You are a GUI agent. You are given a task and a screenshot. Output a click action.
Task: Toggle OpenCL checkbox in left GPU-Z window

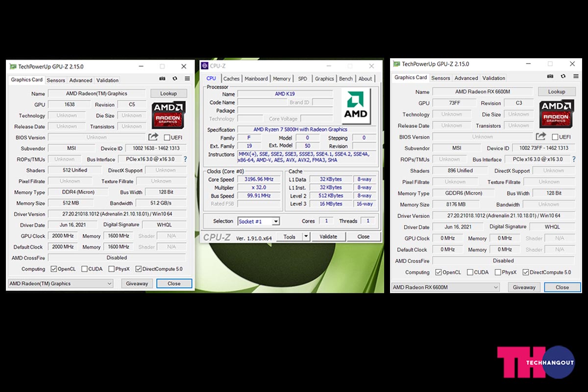pyautogui.click(x=54, y=269)
